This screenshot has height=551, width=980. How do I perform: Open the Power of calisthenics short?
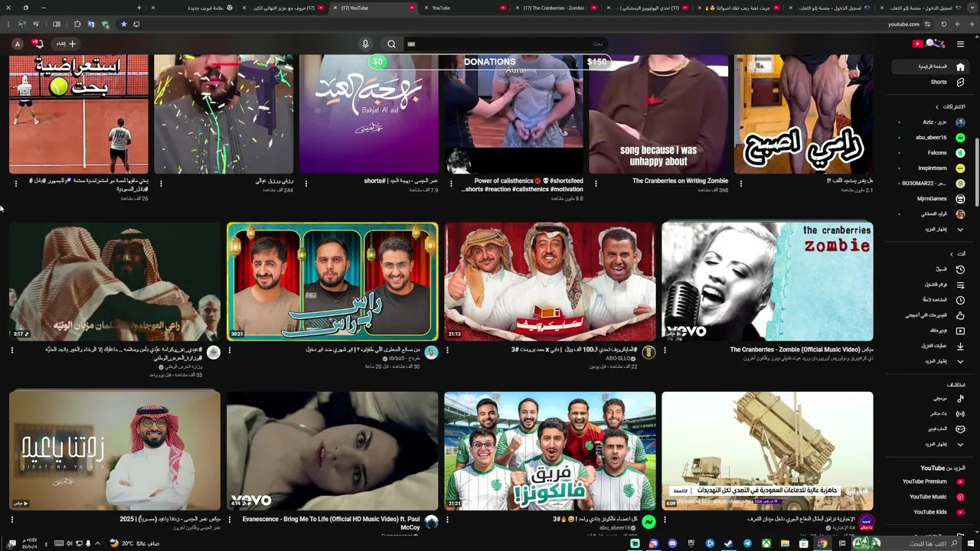pos(513,113)
